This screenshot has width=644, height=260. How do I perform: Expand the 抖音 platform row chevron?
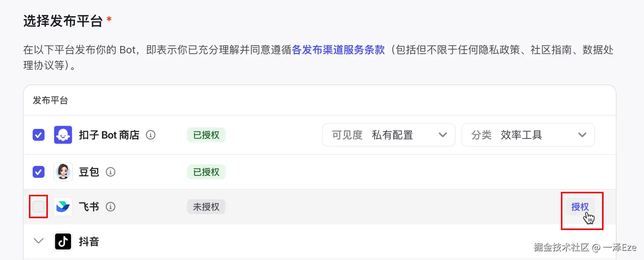[39, 241]
